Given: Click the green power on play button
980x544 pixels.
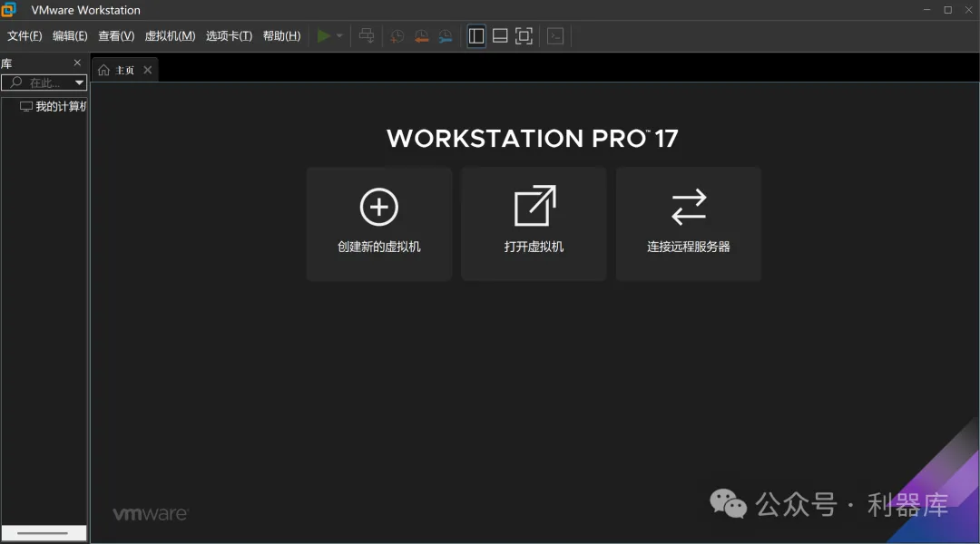Looking at the screenshot, I should pyautogui.click(x=323, y=36).
